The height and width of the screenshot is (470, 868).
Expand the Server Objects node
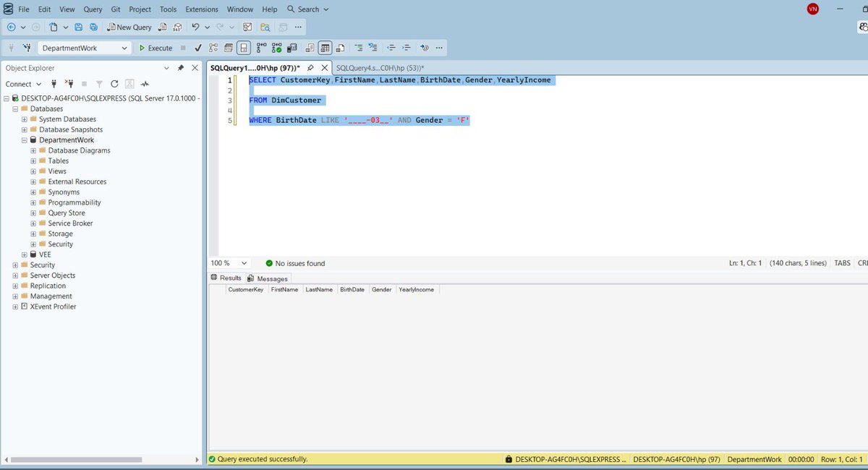coord(15,275)
